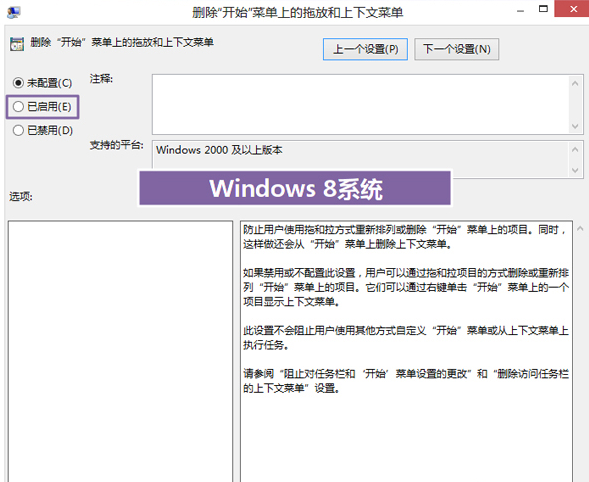Click the 下一个设置(N) button

[456, 49]
